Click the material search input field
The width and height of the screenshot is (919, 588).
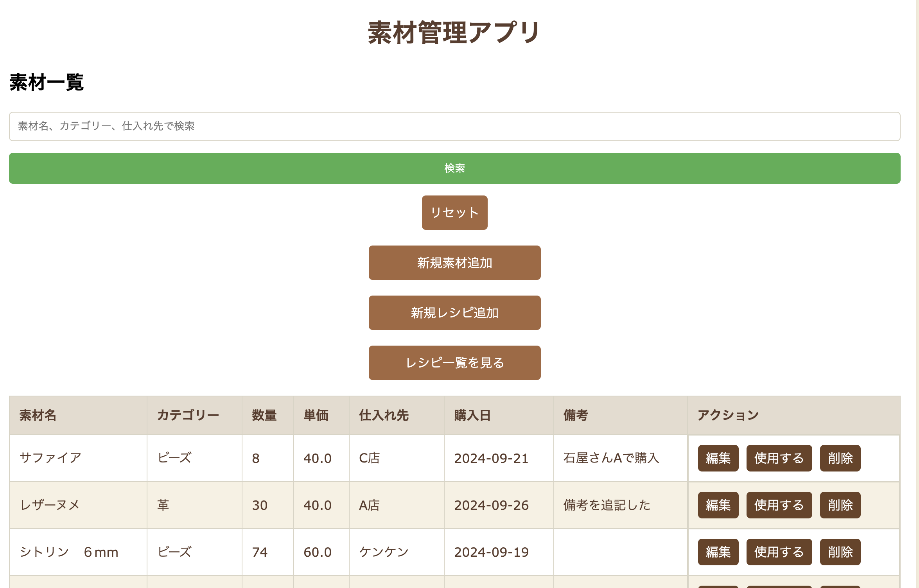click(x=454, y=126)
